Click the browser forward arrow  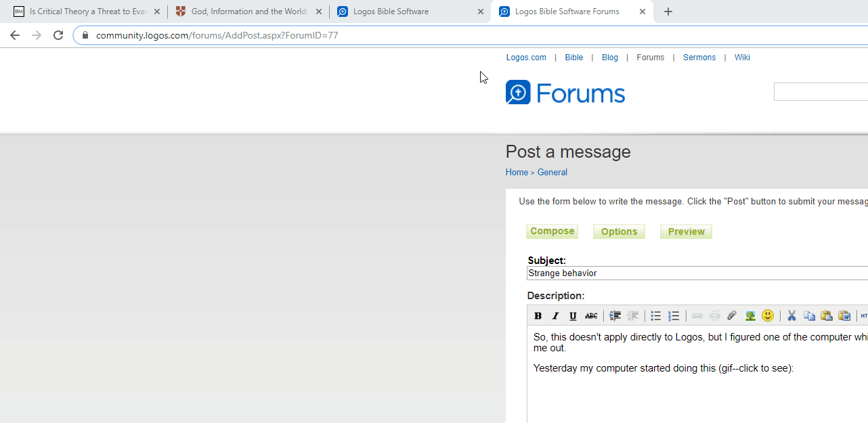(37, 35)
